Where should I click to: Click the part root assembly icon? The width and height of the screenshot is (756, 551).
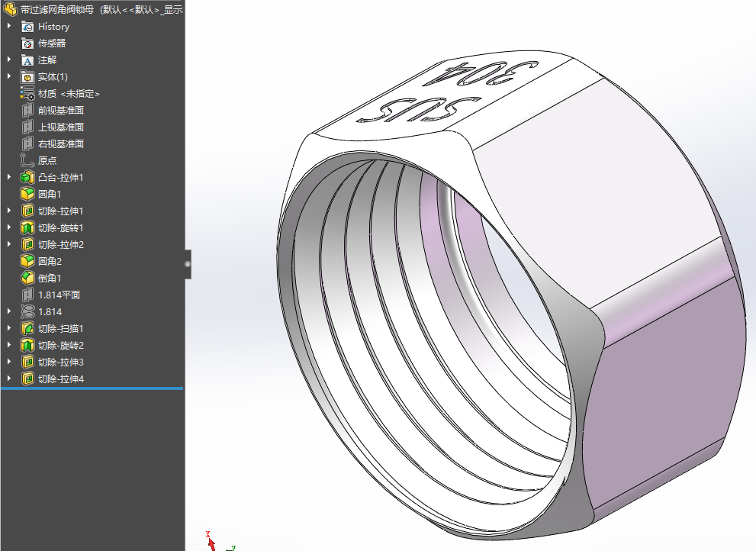coord(10,9)
